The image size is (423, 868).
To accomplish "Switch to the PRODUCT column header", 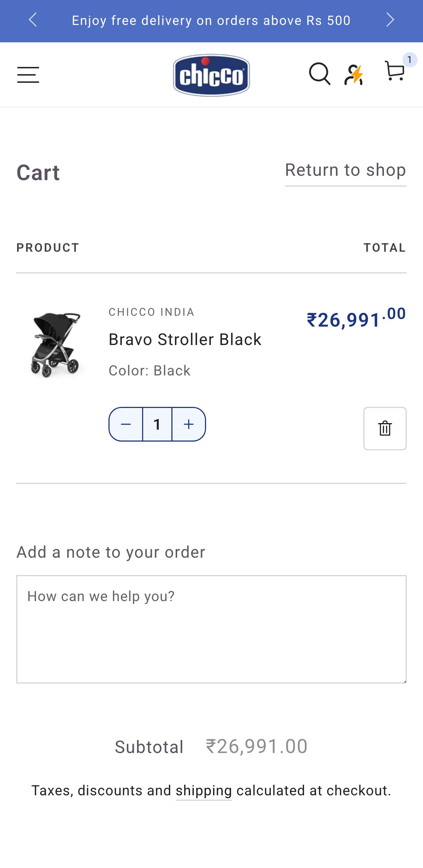I will 47,248.
